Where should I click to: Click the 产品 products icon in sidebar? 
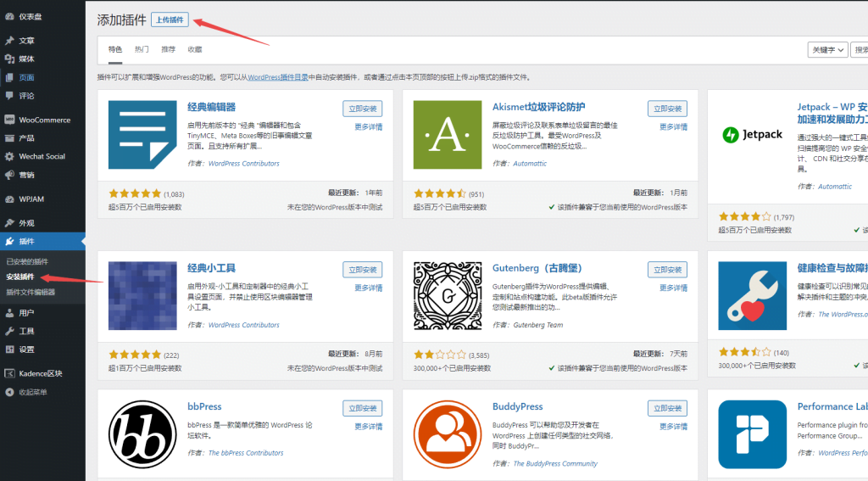(9, 138)
